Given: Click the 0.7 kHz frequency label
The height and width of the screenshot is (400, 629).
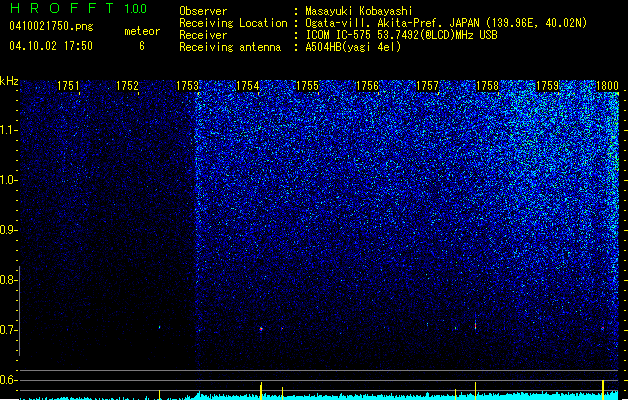Looking at the screenshot, I should point(9,330).
